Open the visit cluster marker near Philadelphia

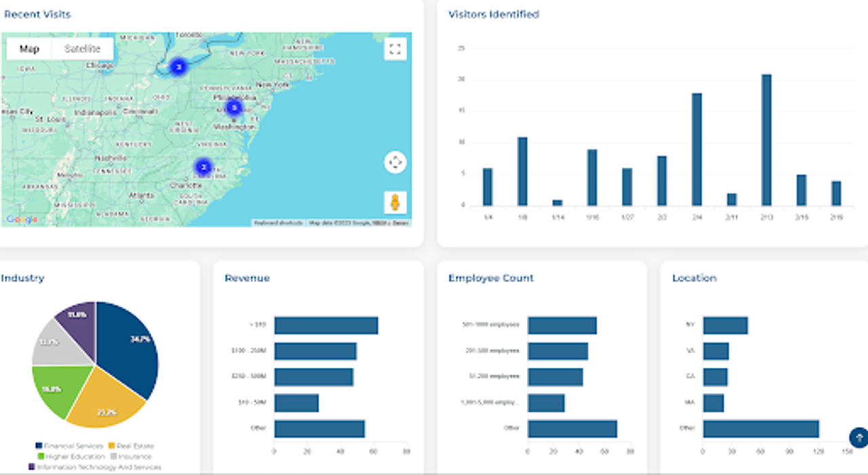coord(234,107)
